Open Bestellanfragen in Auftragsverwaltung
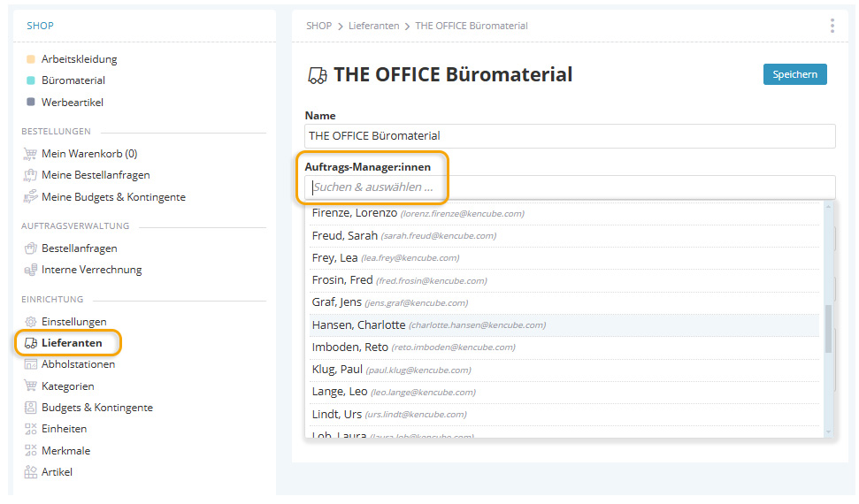 pos(80,248)
